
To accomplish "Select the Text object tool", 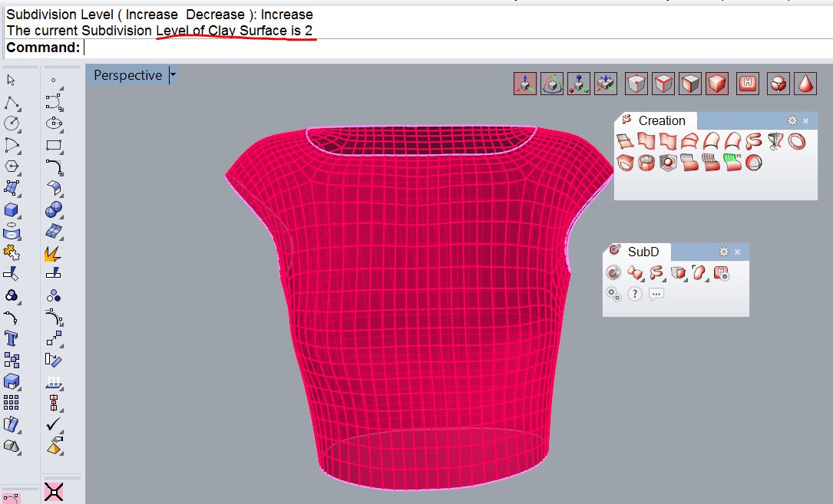I will 12,338.
